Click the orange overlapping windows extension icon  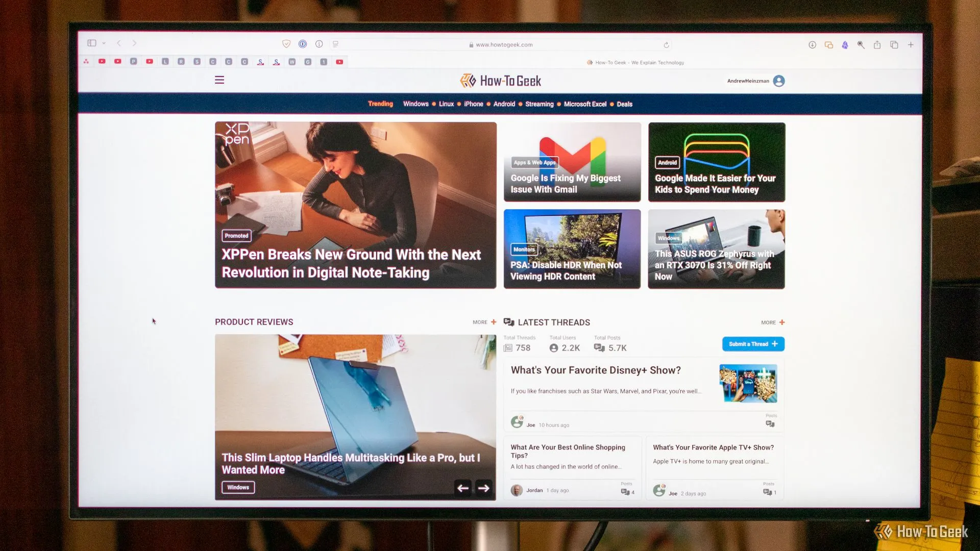point(828,45)
